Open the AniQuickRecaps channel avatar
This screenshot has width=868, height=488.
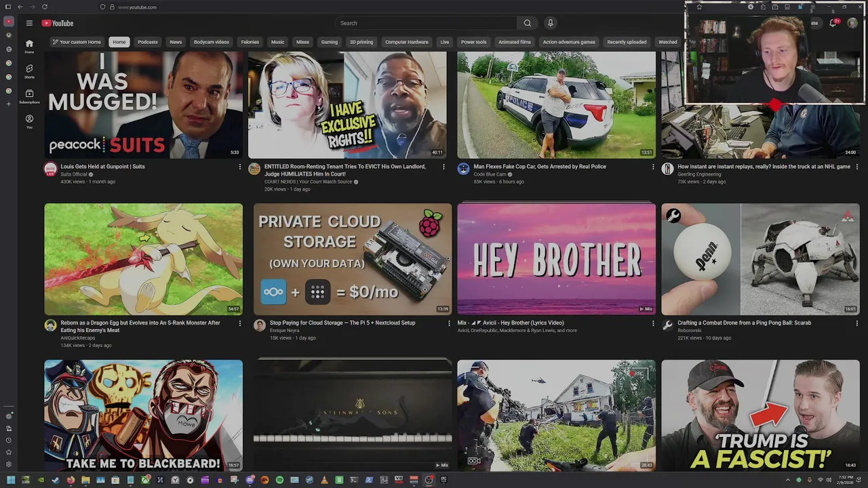(x=50, y=325)
